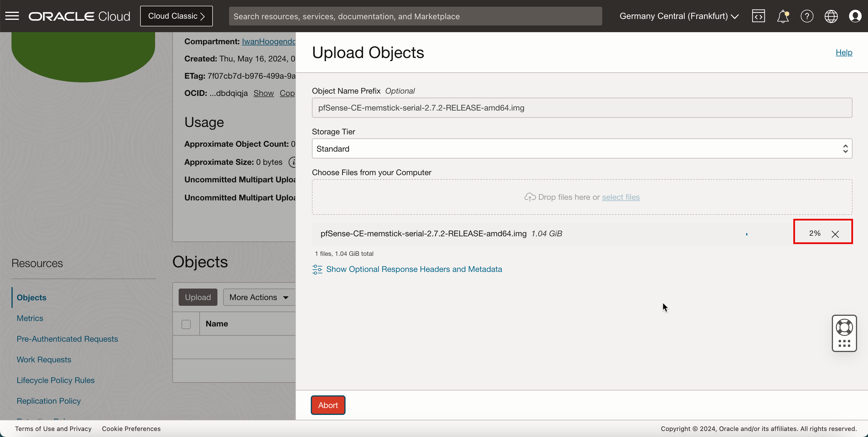Open the Cloud Shell developer tools icon

[x=758, y=16]
